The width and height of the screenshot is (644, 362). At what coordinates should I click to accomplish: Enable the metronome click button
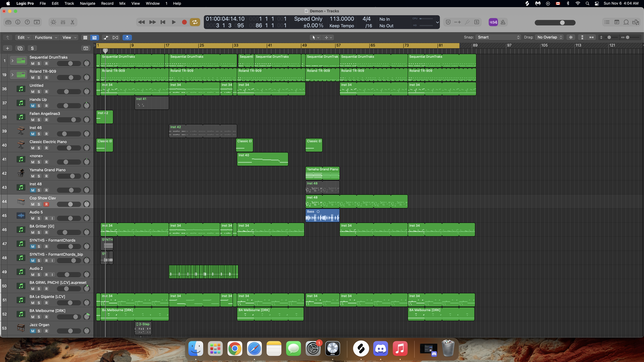click(503, 22)
